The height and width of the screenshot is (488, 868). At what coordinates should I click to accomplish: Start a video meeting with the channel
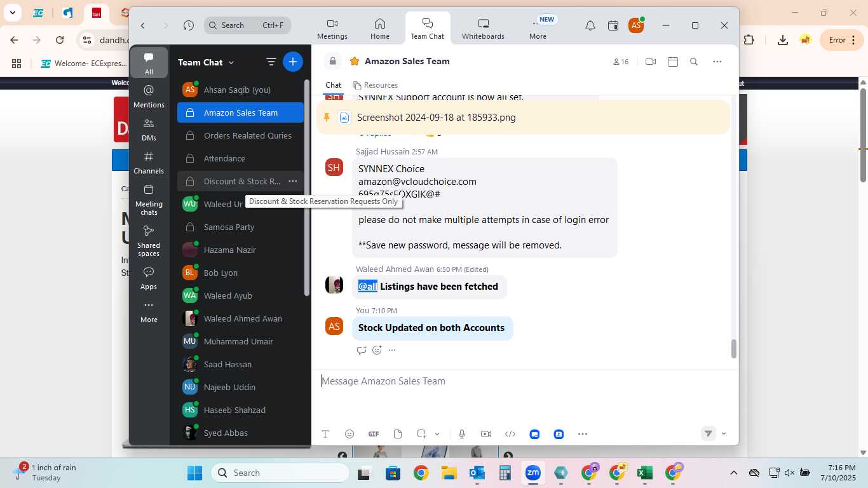coord(651,62)
